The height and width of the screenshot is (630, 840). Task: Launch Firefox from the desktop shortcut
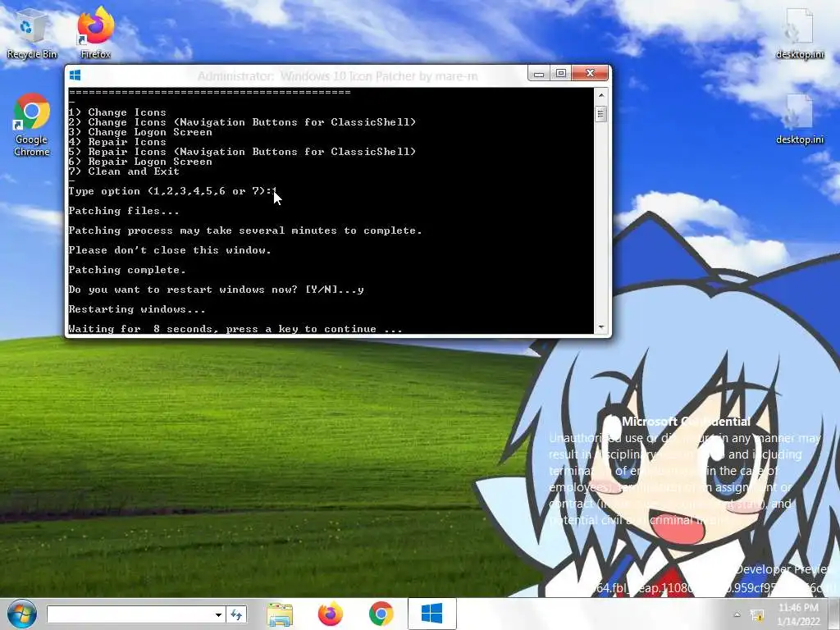tap(95, 33)
